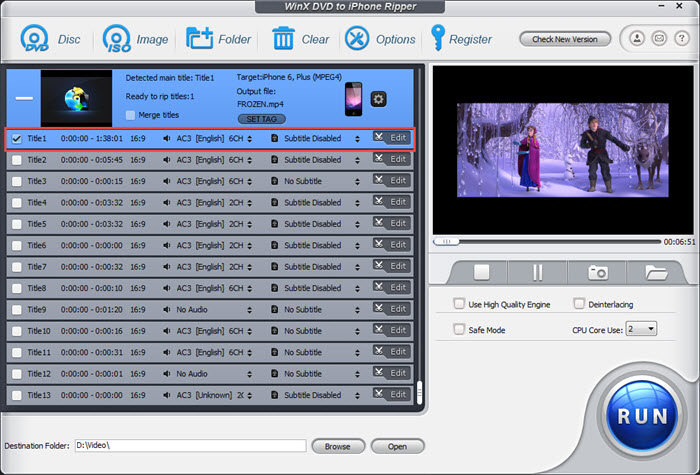Viewport: 700px width, 475px height.
Task: Open the destination folder
Action: pyautogui.click(x=397, y=446)
